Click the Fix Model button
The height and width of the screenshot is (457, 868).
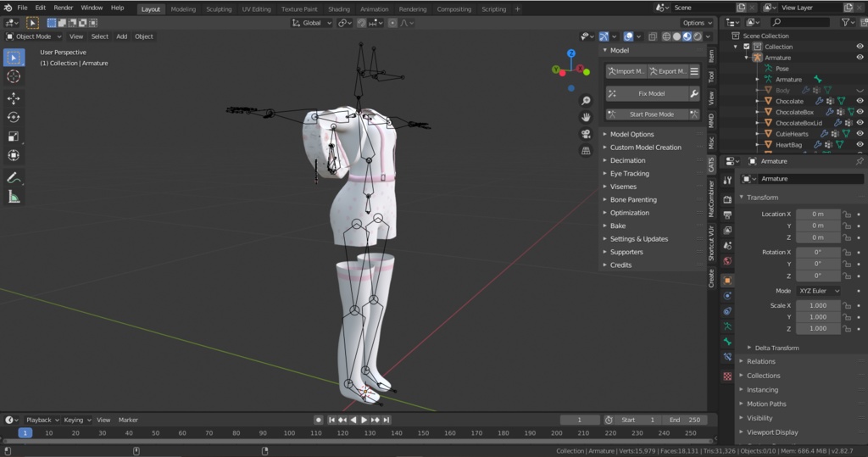[651, 93]
